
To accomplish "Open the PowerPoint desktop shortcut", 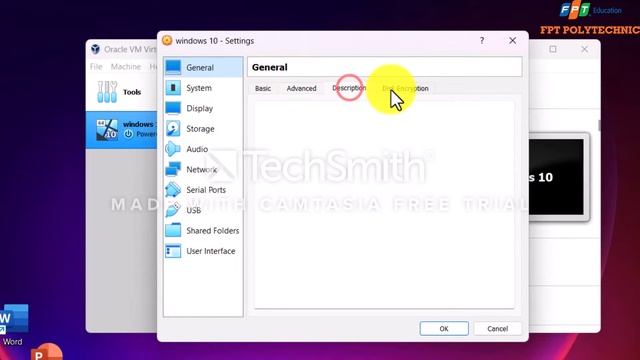I will [x=47, y=352].
